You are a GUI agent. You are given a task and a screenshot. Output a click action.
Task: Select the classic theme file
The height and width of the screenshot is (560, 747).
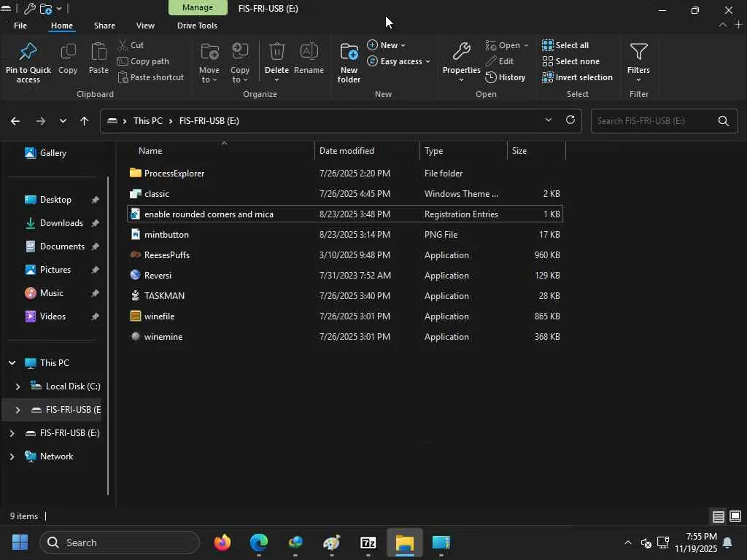pos(345,194)
